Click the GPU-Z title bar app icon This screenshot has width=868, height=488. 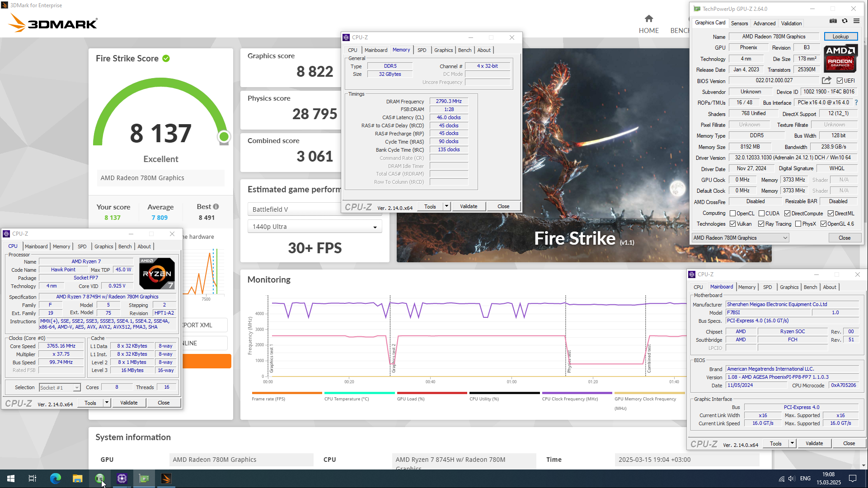tap(697, 9)
